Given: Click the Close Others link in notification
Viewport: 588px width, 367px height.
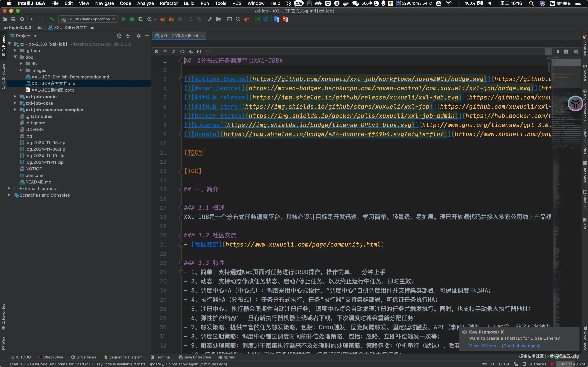Looking at the screenshot, I should click(x=482, y=346).
